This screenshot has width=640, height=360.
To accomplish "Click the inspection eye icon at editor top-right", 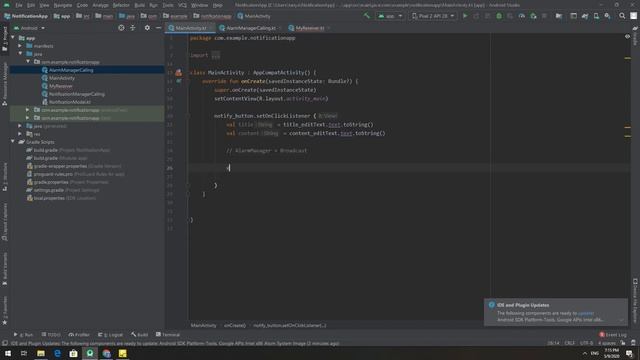I will (x=627, y=37).
